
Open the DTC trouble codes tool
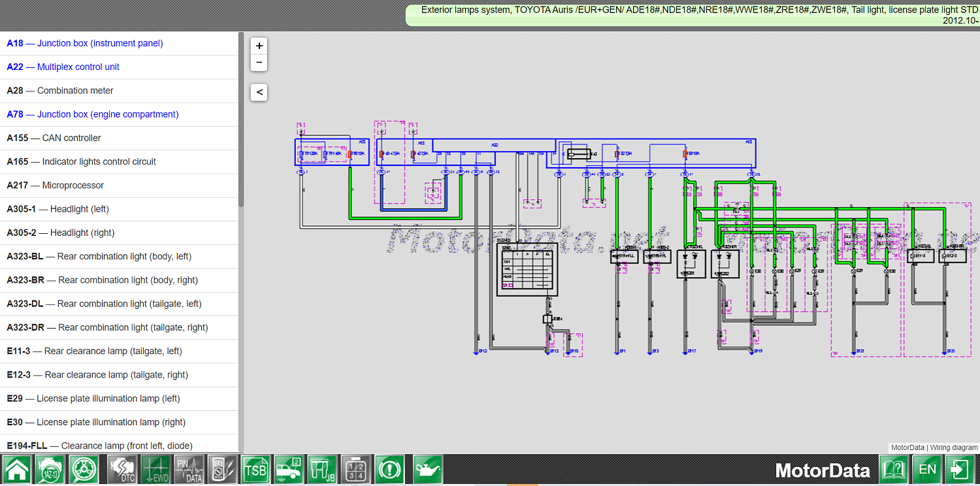(x=122, y=469)
